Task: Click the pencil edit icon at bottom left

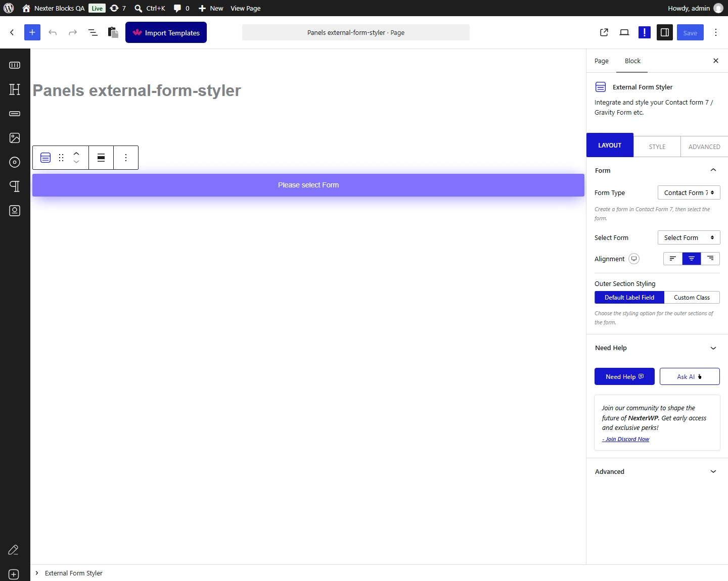Action: tap(14, 550)
